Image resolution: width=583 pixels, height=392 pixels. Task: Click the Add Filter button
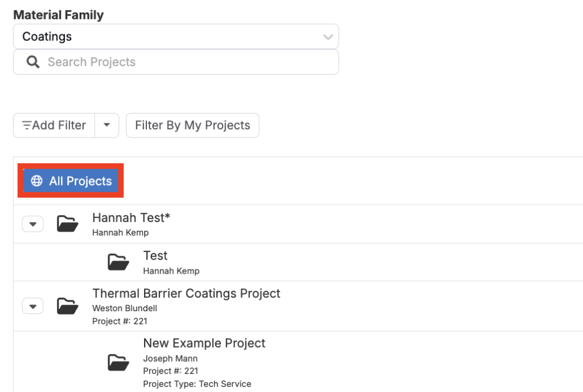click(54, 125)
